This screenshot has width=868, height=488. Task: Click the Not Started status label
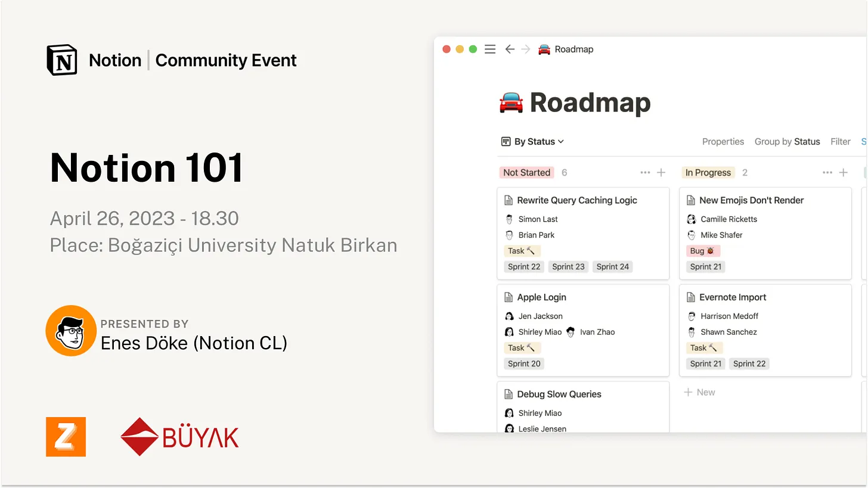526,173
